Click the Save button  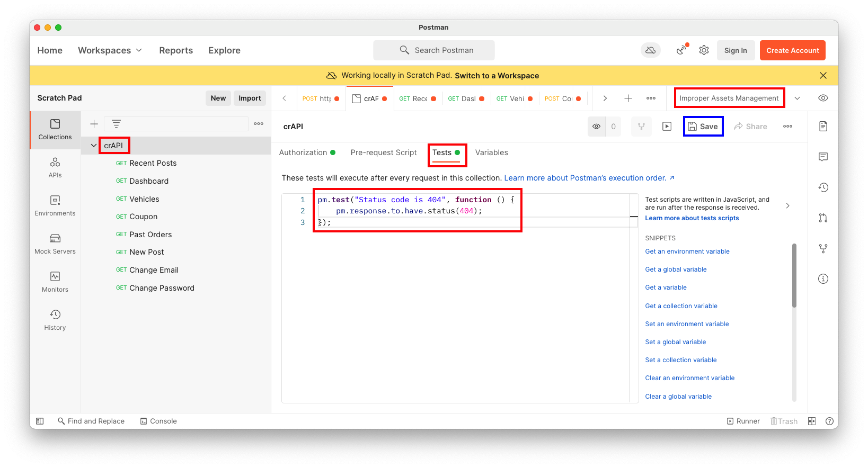click(703, 127)
